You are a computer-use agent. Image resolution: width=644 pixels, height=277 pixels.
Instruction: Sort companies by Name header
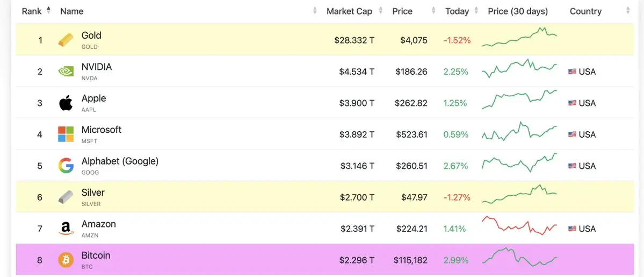(72, 11)
